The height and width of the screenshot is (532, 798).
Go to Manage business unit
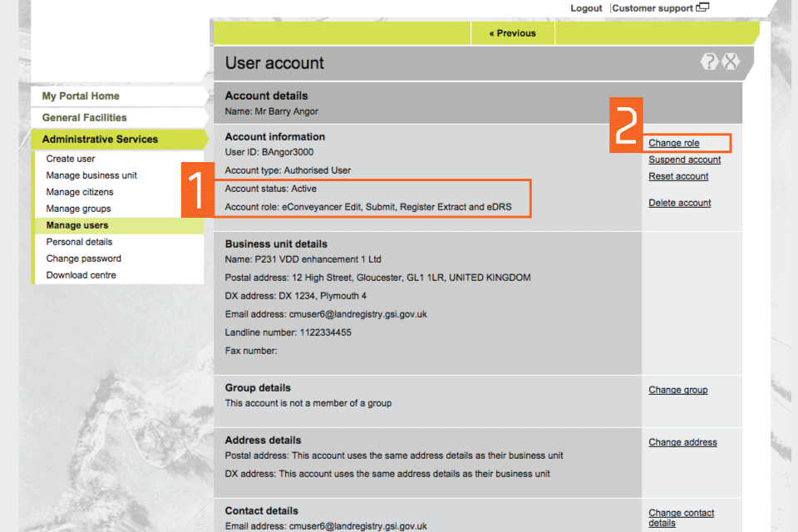tap(91, 175)
